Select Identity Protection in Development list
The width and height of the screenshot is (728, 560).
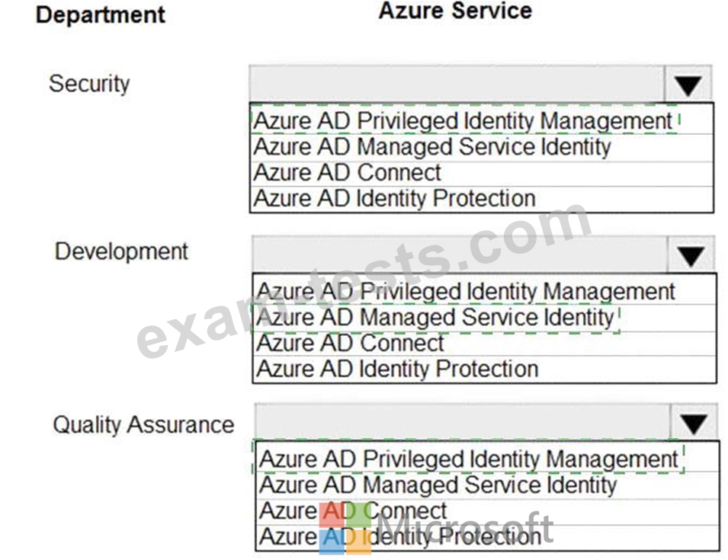pyautogui.click(x=484, y=370)
